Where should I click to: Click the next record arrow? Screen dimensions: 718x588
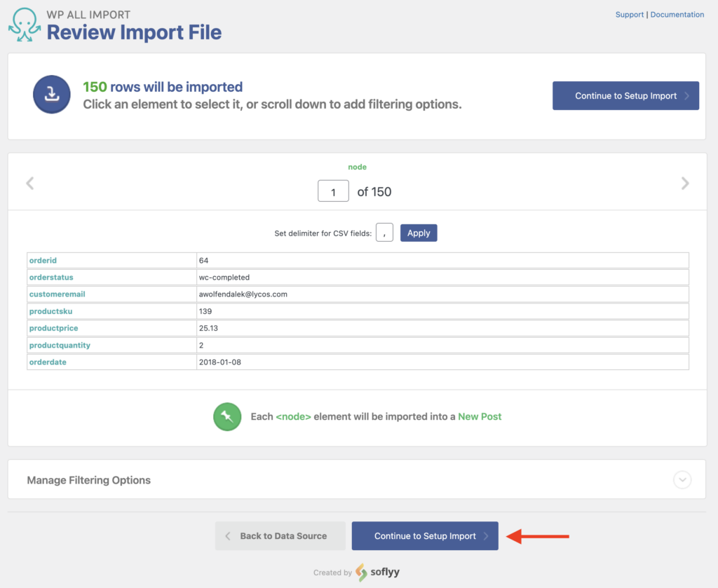coord(685,183)
